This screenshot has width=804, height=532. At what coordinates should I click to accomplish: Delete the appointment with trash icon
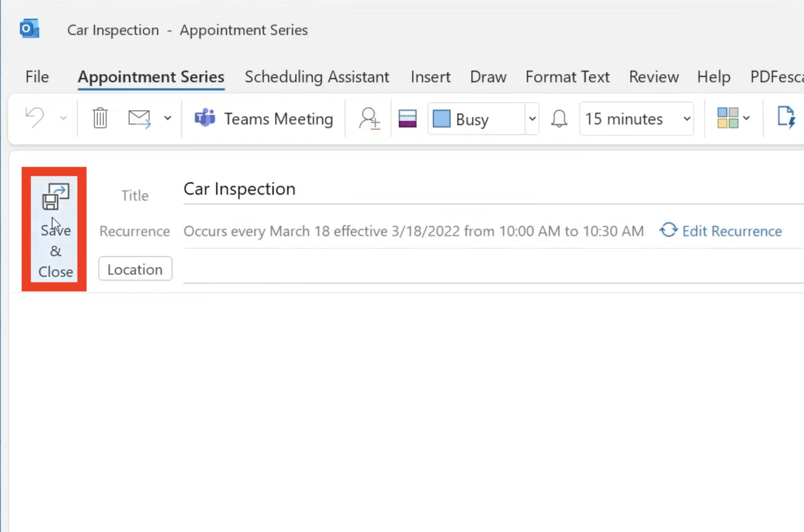tap(100, 118)
